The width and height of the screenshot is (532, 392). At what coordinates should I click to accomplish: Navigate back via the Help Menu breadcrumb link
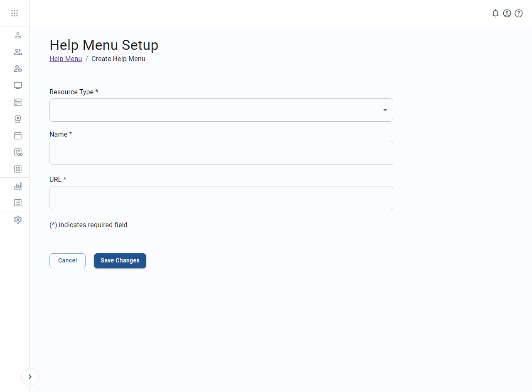point(65,59)
